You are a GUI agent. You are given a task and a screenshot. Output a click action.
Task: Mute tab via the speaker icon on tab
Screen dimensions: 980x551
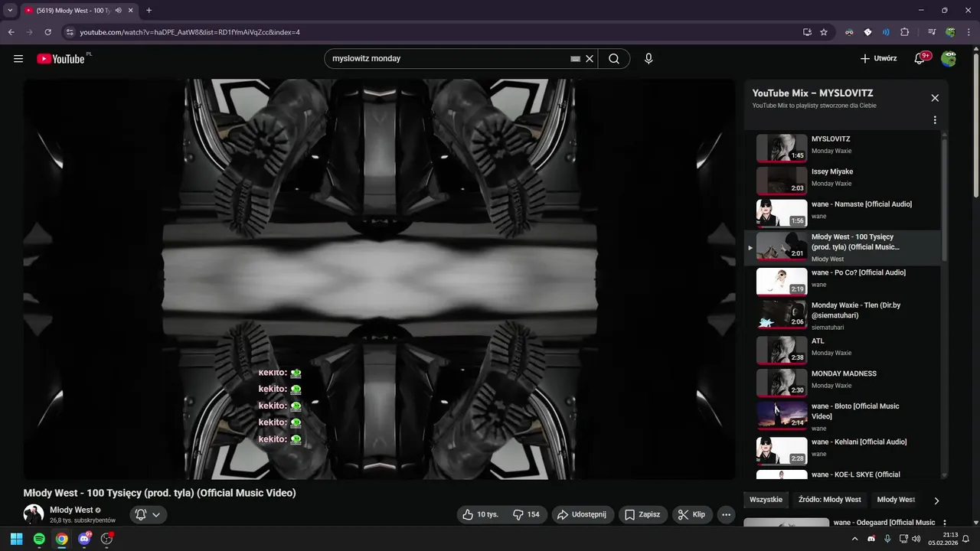[x=118, y=11]
